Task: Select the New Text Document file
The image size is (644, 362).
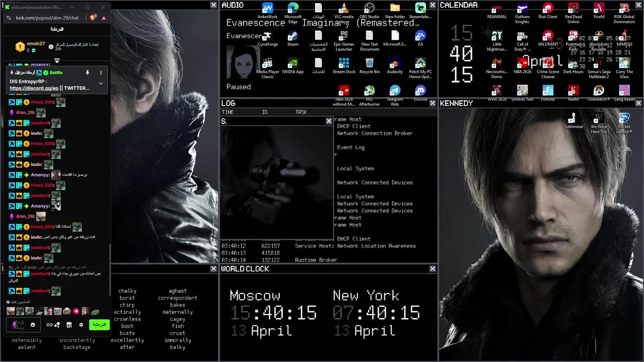Action: pos(369,41)
